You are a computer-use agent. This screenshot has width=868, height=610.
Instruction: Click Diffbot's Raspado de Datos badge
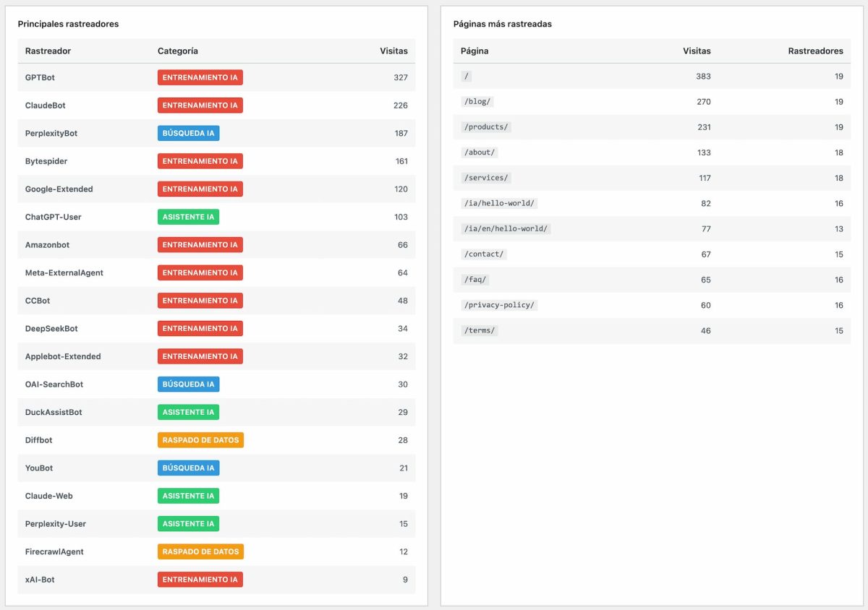(200, 440)
